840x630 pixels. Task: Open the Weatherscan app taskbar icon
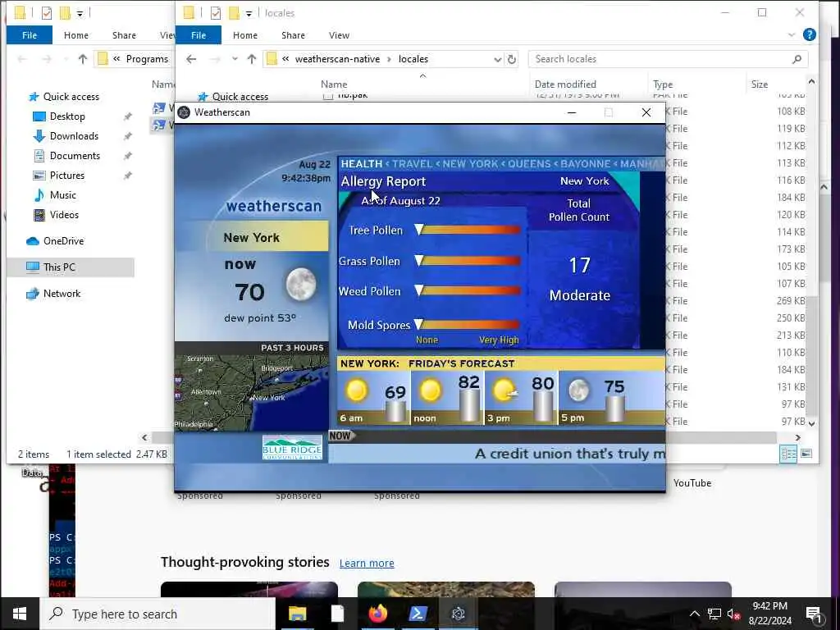click(x=458, y=614)
